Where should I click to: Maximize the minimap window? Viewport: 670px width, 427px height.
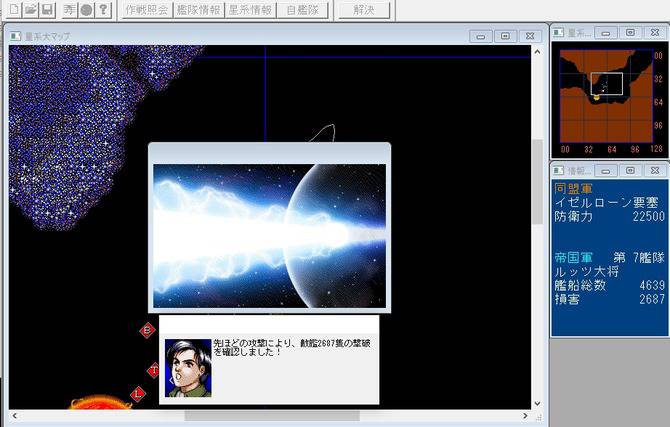point(630,32)
